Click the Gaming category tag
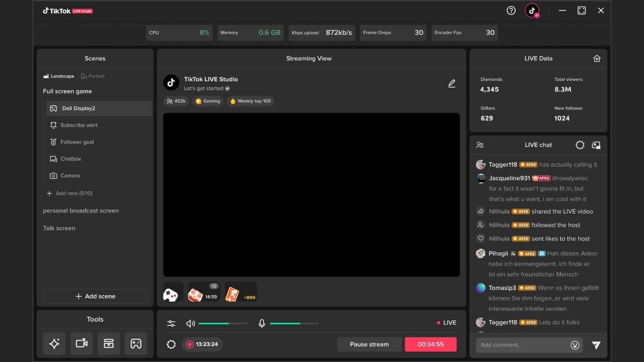644x362 pixels. (208, 101)
